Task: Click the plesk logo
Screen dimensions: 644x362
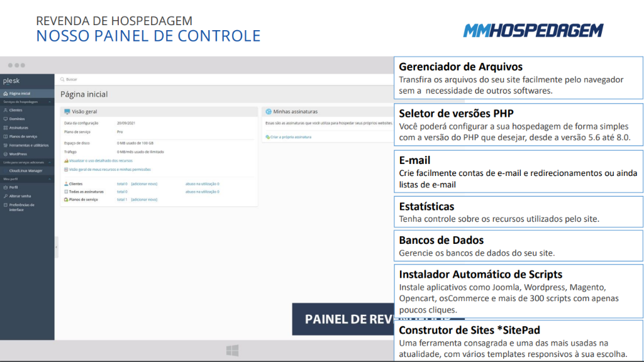Action: (x=11, y=81)
